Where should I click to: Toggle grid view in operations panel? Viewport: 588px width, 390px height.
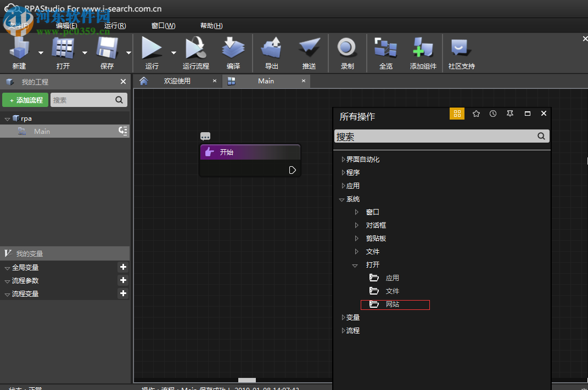pyautogui.click(x=457, y=114)
